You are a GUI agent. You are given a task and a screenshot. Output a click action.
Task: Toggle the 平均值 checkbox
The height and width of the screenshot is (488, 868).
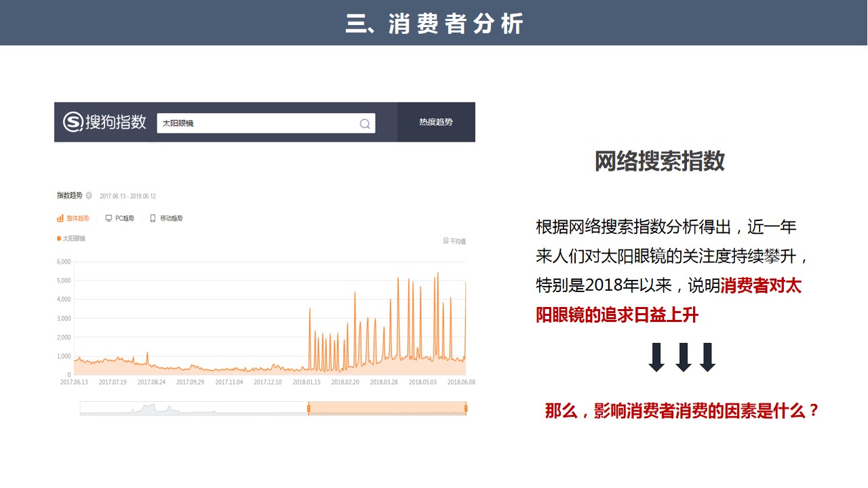pyautogui.click(x=446, y=241)
